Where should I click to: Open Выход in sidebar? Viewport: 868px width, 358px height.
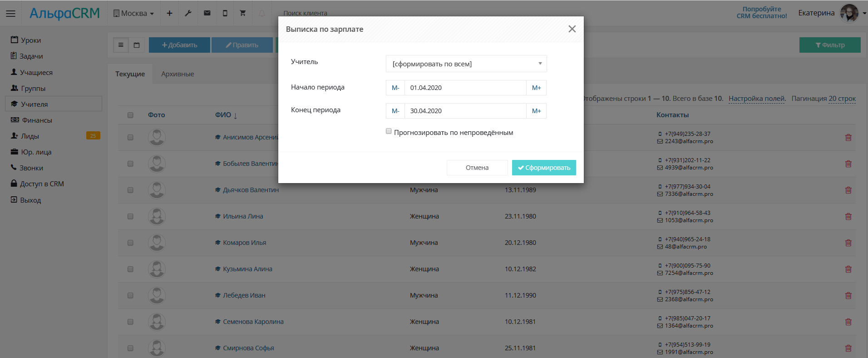click(x=54, y=200)
